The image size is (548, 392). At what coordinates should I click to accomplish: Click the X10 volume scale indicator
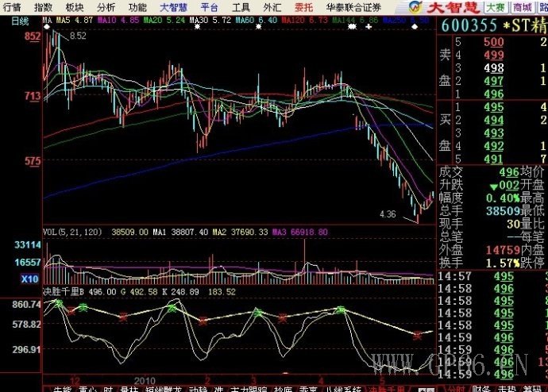coord(29,279)
